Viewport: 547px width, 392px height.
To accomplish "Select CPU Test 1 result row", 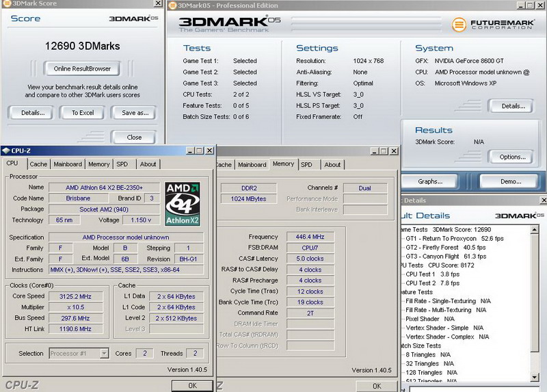I will [433, 274].
